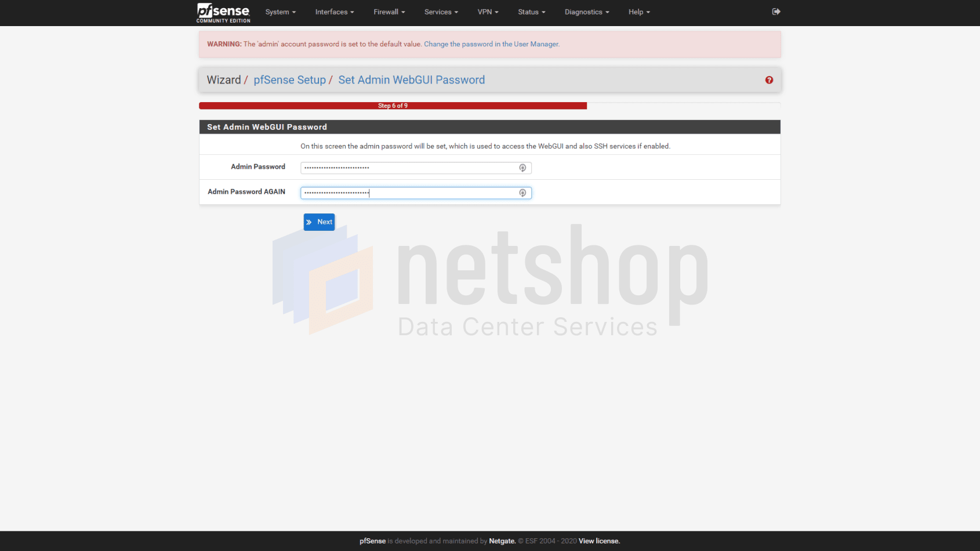Open the VPN dropdown menu
This screenshot has width=980, height=551.
[488, 12]
